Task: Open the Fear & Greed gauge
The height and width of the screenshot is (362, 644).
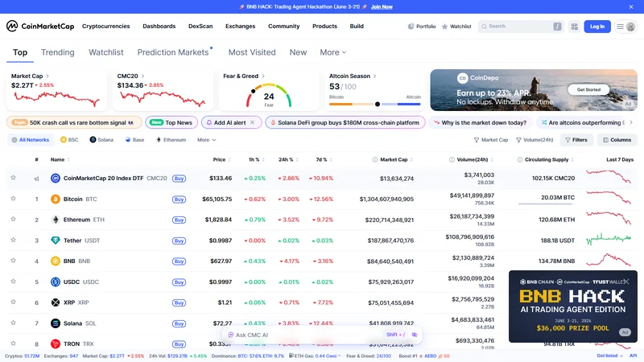Action: [x=269, y=95]
